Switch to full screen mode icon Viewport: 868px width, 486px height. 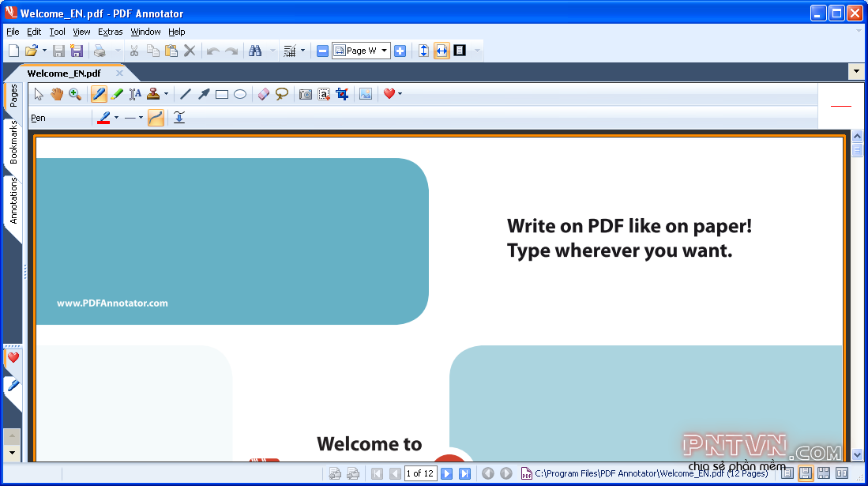click(460, 51)
